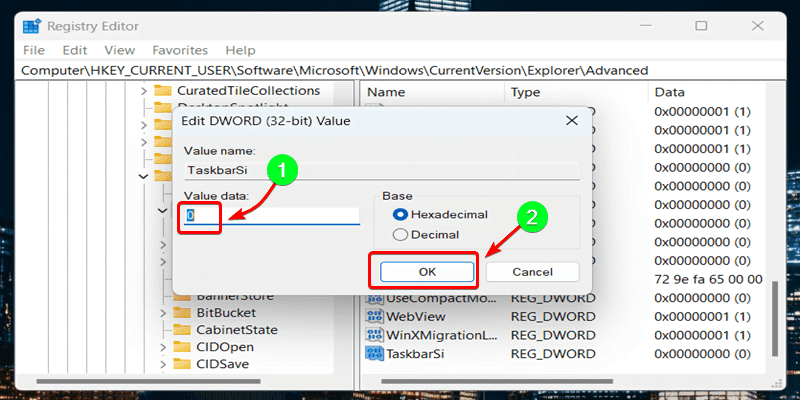Select the CIDOpen folder icon
This screenshot has height=400, width=800.
pyautogui.click(x=182, y=347)
